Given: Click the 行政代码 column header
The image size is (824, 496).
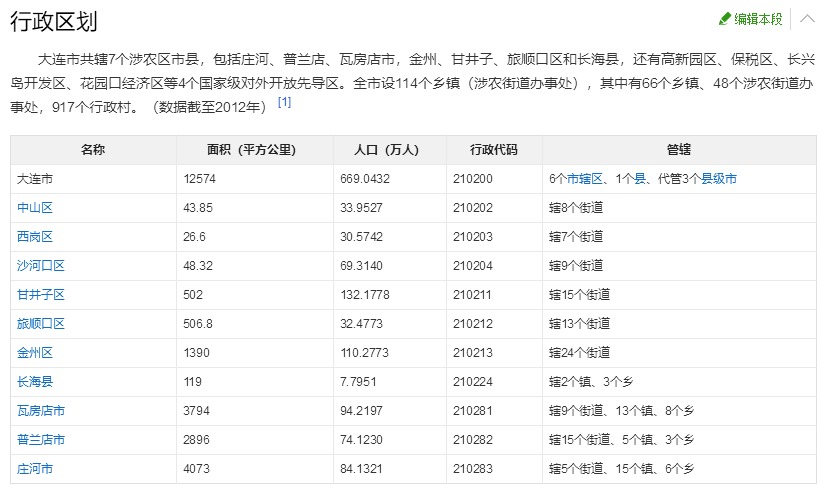Looking at the screenshot, I should (494, 150).
